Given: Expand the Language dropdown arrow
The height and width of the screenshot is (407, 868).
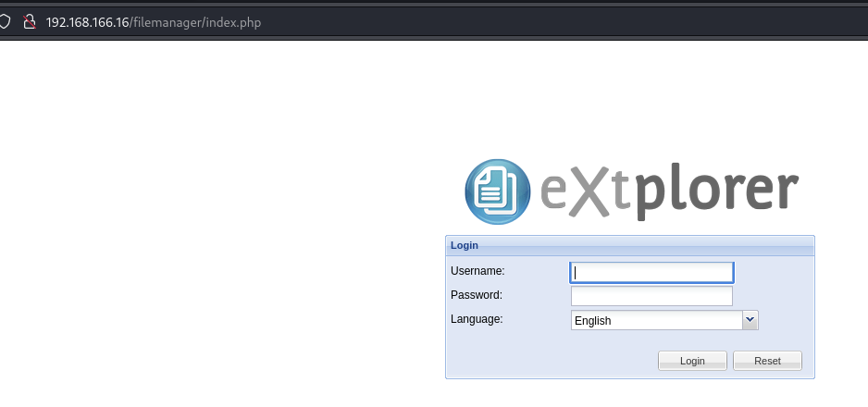Looking at the screenshot, I should point(750,320).
